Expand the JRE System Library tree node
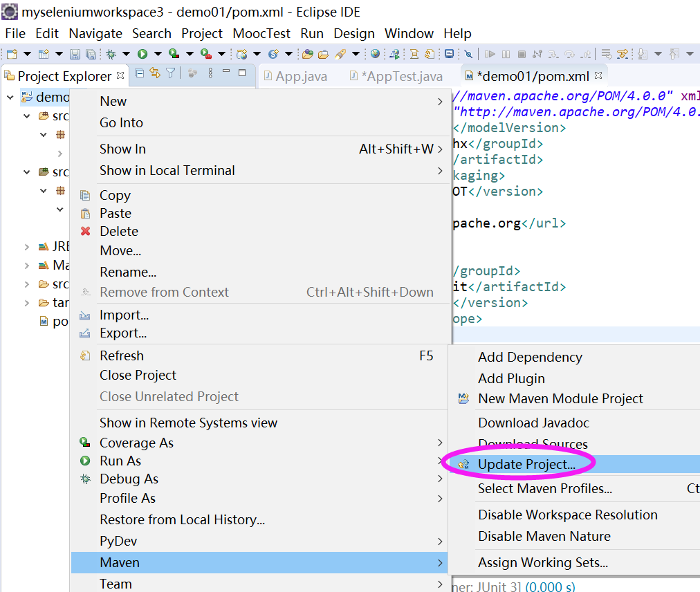The image size is (700, 592). [27, 246]
